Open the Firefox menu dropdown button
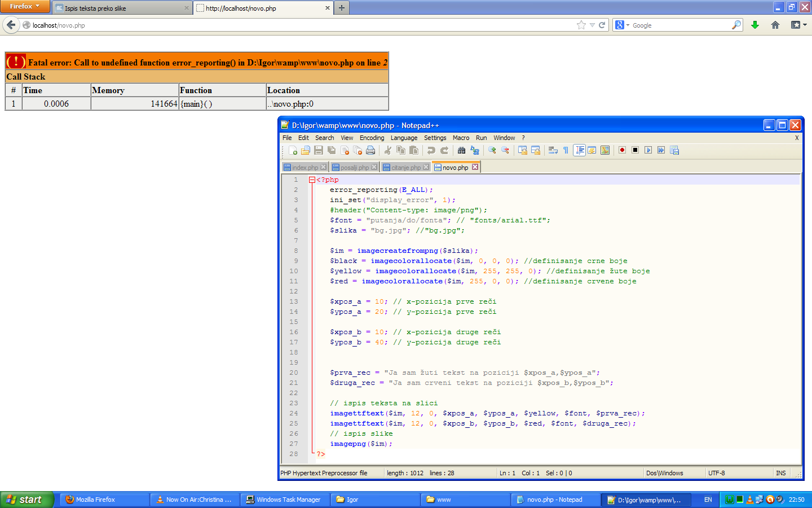Image resolution: width=812 pixels, height=508 pixels. 25,6
